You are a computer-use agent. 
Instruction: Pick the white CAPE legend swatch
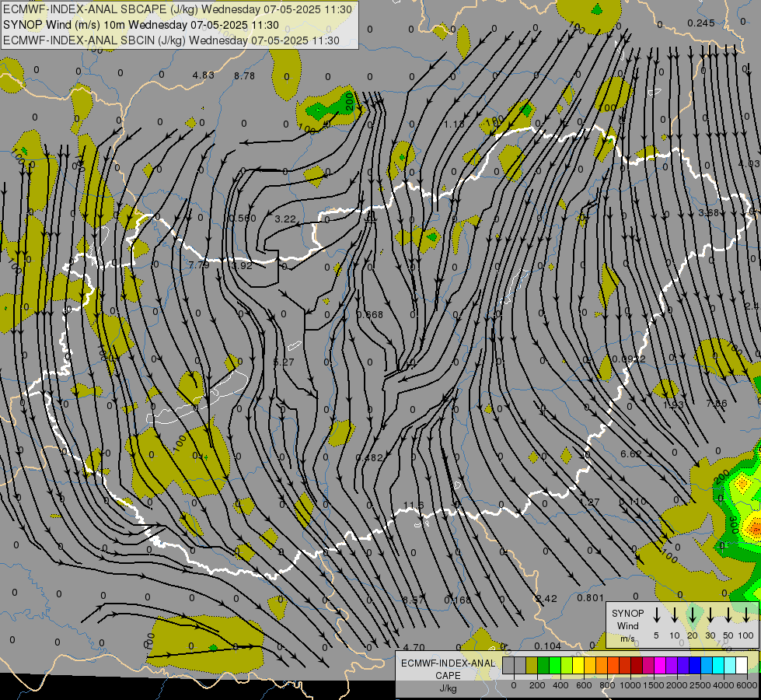pyautogui.click(x=741, y=665)
